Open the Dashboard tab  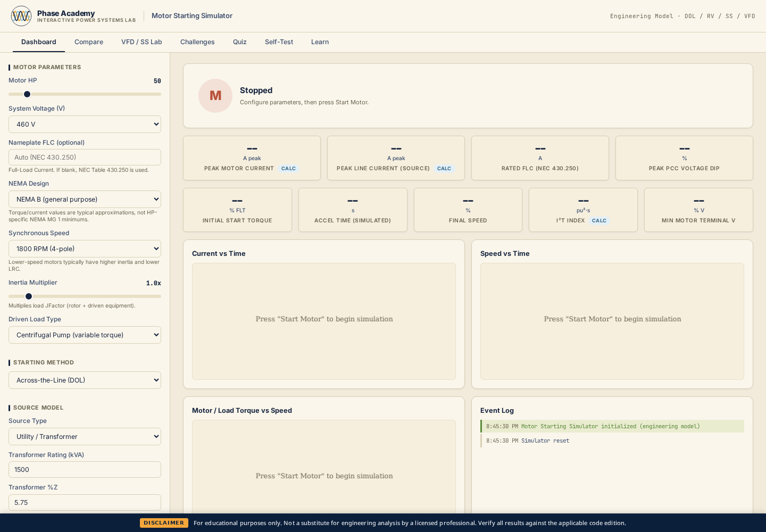click(x=39, y=42)
